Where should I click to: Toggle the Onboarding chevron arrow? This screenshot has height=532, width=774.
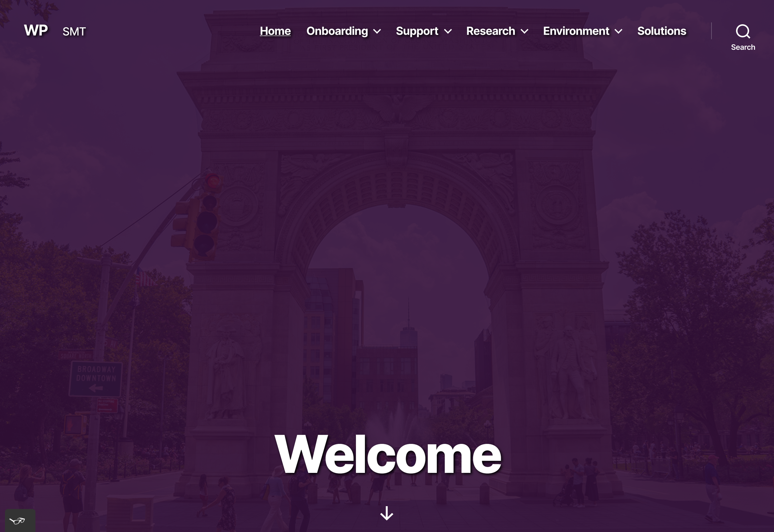[377, 31]
